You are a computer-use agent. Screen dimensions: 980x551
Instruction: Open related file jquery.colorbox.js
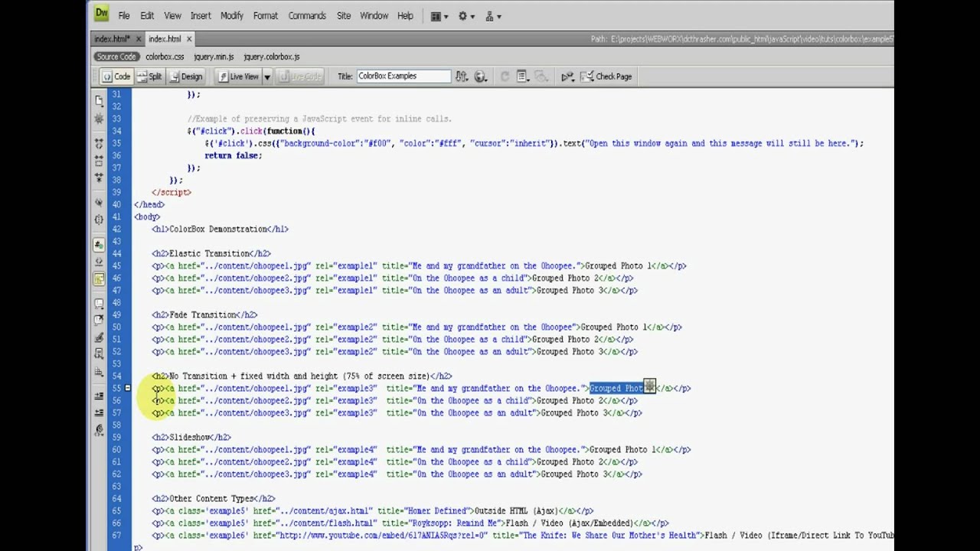(x=272, y=57)
